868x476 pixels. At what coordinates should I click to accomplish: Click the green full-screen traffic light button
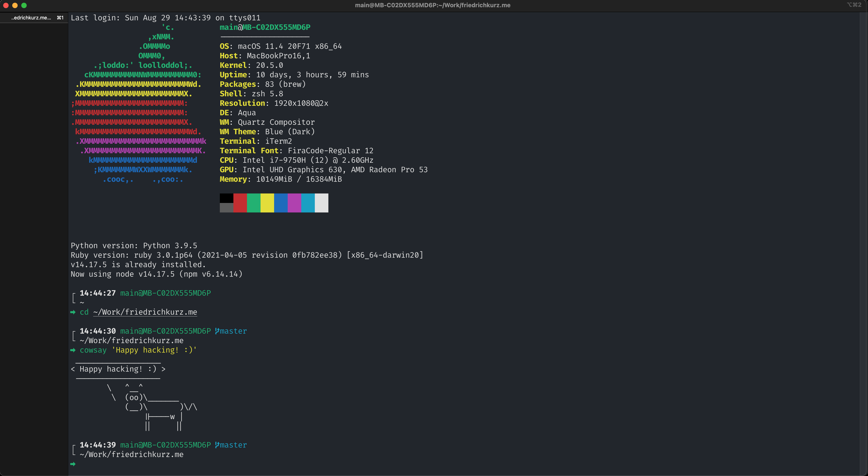(x=24, y=5)
